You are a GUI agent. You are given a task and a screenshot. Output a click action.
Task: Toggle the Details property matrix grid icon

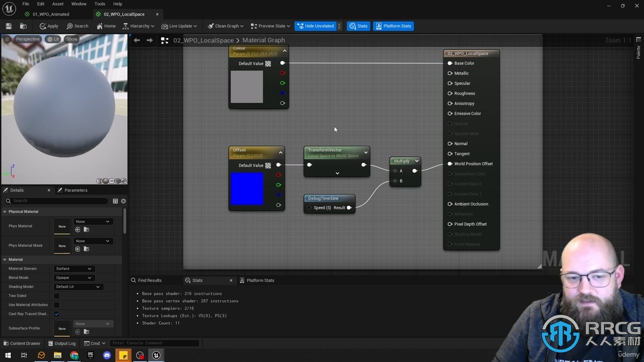coord(115,201)
